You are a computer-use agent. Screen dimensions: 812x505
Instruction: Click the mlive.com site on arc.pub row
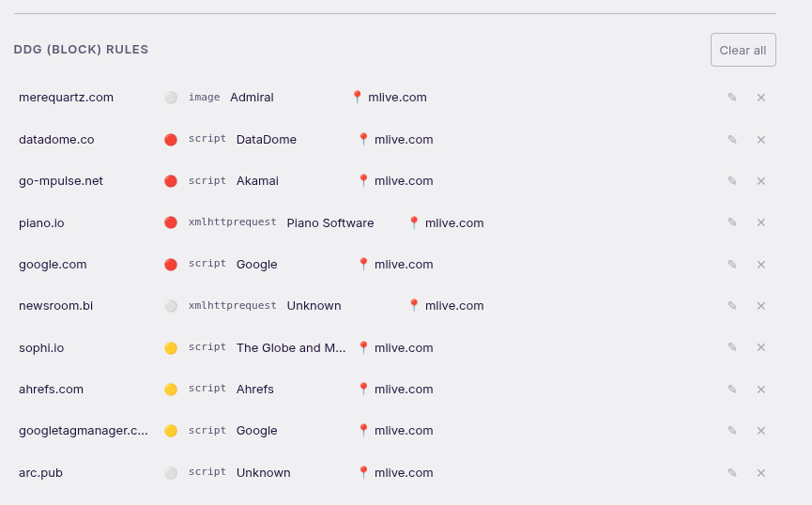404,473
